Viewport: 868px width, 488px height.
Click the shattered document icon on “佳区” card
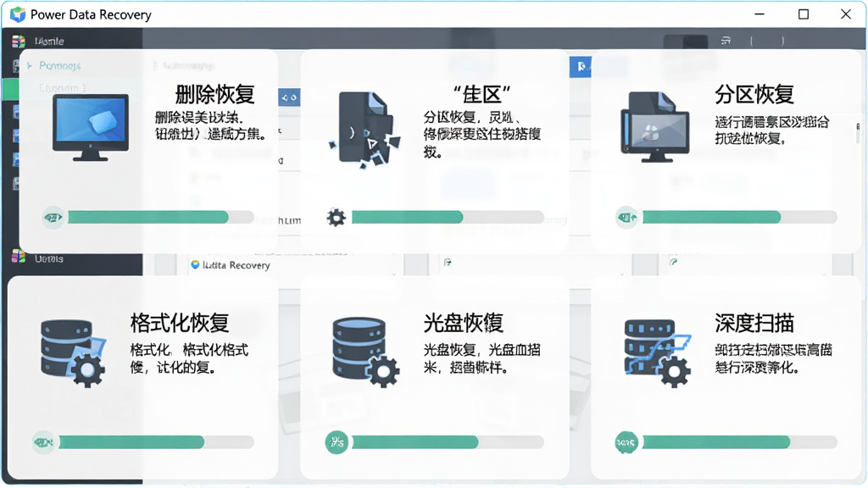pyautogui.click(x=364, y=130)
